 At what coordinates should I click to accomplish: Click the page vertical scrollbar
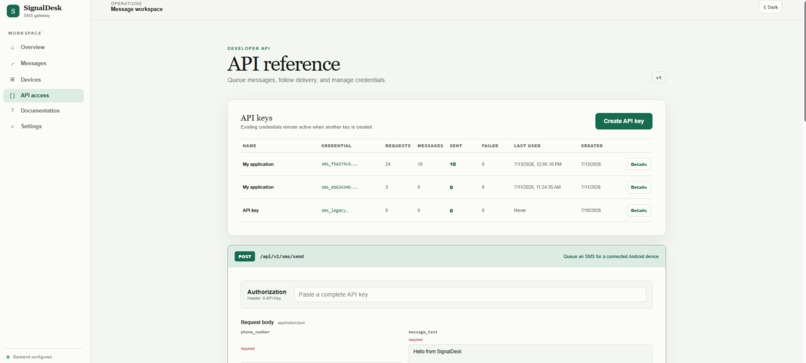coord(804,62)
